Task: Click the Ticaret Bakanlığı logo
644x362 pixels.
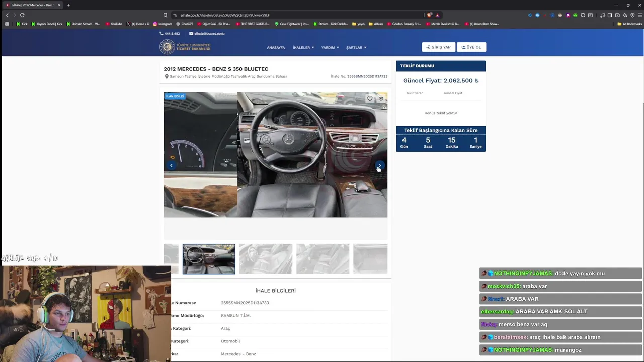Action: pos(185,47)
